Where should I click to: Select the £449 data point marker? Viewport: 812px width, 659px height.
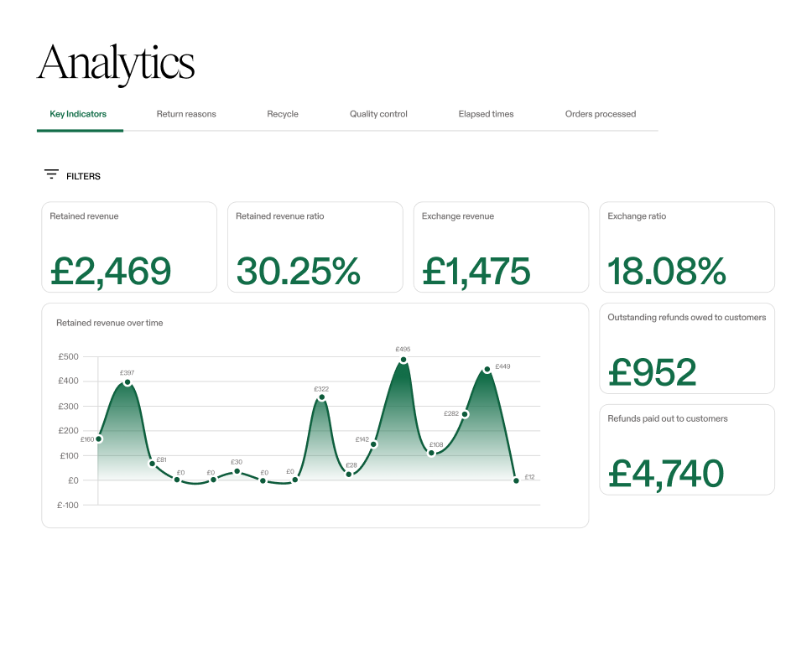[488, 368]
